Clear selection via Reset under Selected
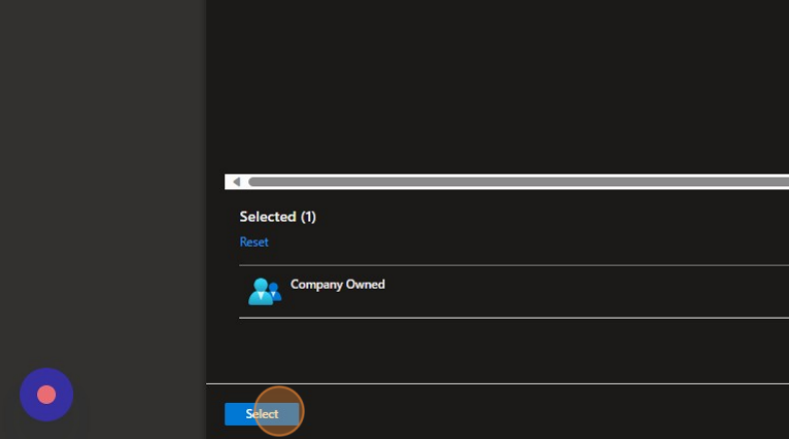The width and height of the screenshot is (789, 439). tap(254, 242)
